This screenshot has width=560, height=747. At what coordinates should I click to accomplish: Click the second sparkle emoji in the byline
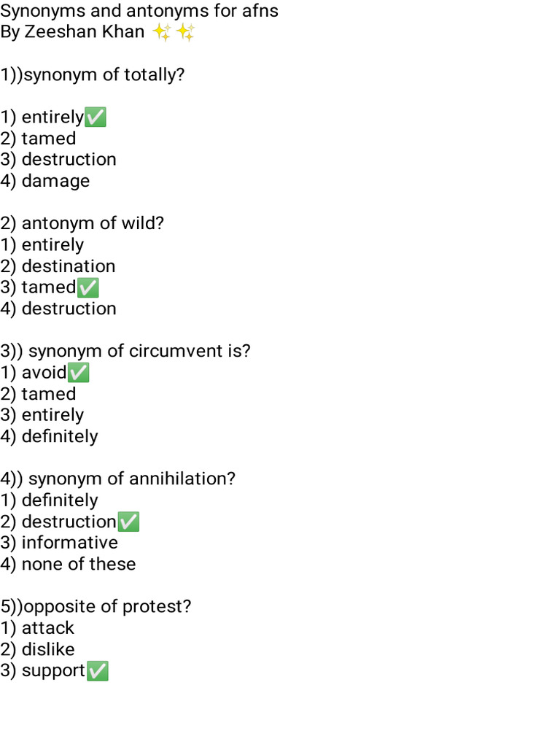[x=185, y=32]
